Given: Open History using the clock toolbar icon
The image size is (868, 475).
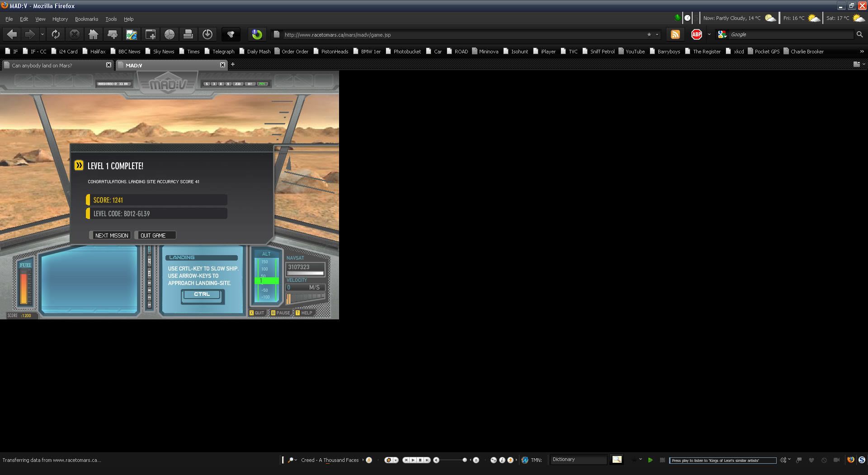Looking at the screenshot, I should [x=169, y=34].
